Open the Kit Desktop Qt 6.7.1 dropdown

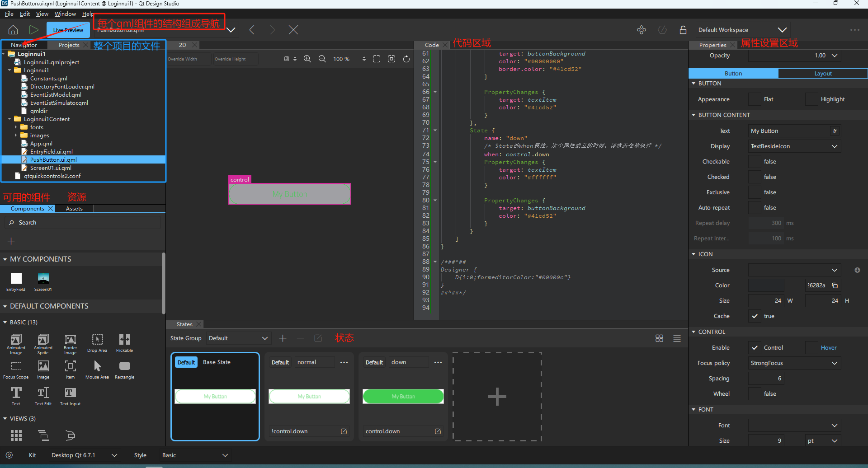click(x=84, y=455)
